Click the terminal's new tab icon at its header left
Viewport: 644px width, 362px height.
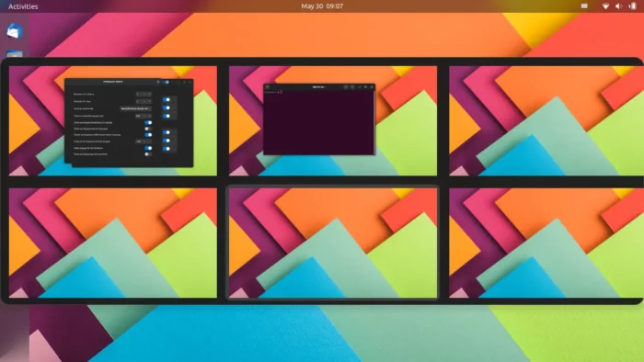tap(267, 87)
